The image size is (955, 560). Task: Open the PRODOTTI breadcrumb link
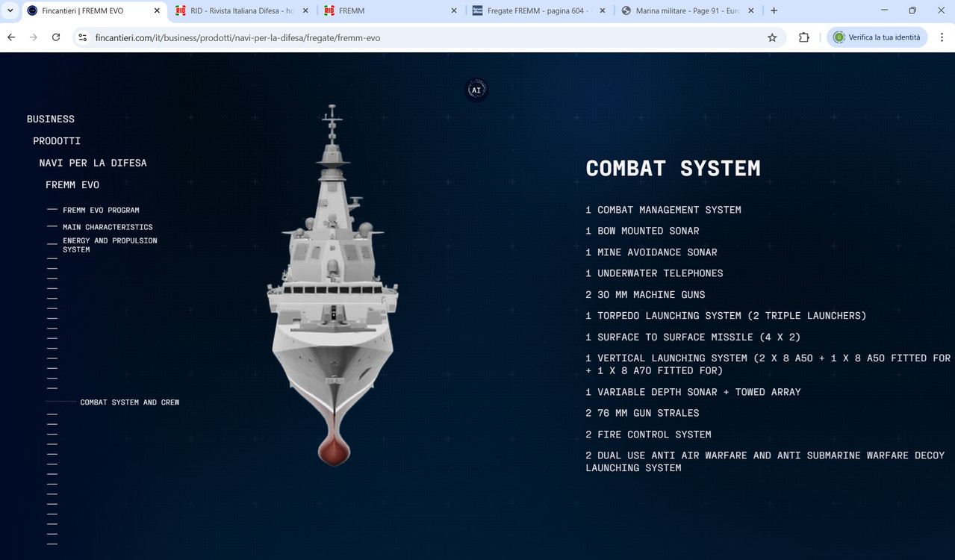click(57, 140)
